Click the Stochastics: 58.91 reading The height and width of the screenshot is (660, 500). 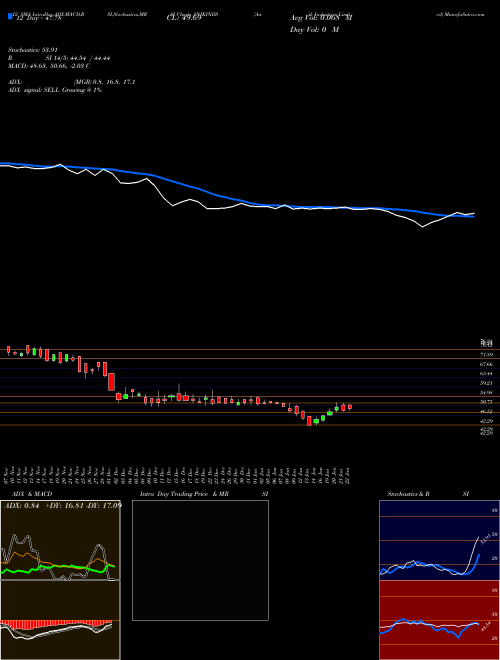click(x=32, y=50)
